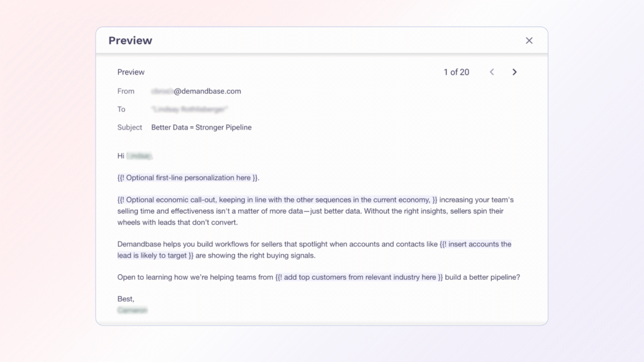This screenshot has width=644, height=362.
Task: Close the Preview dialog with the X
Action: coord(529,40)
